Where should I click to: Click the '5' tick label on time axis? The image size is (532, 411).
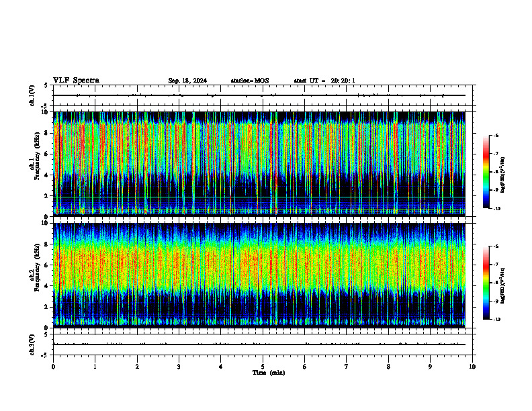[263, 367]
